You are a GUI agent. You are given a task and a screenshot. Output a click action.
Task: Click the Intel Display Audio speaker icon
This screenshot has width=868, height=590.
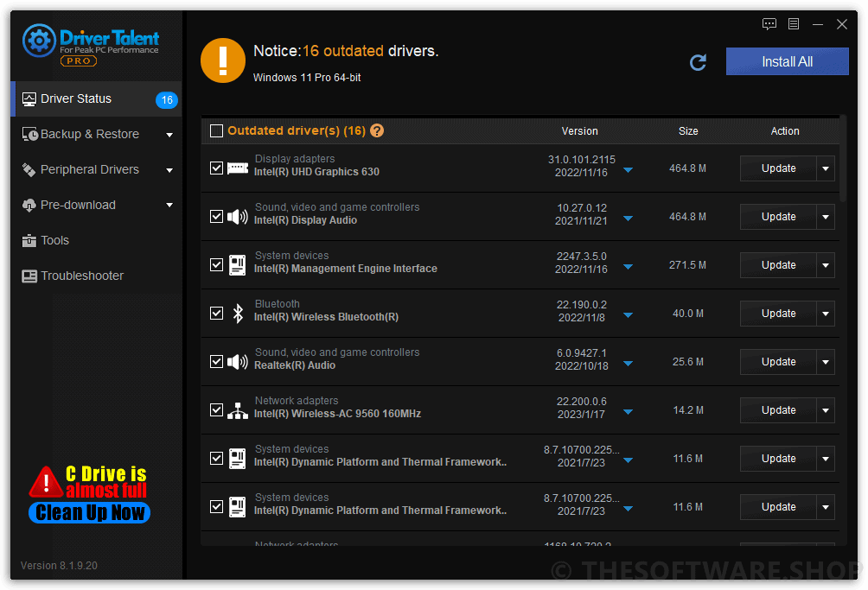(238, 217)
